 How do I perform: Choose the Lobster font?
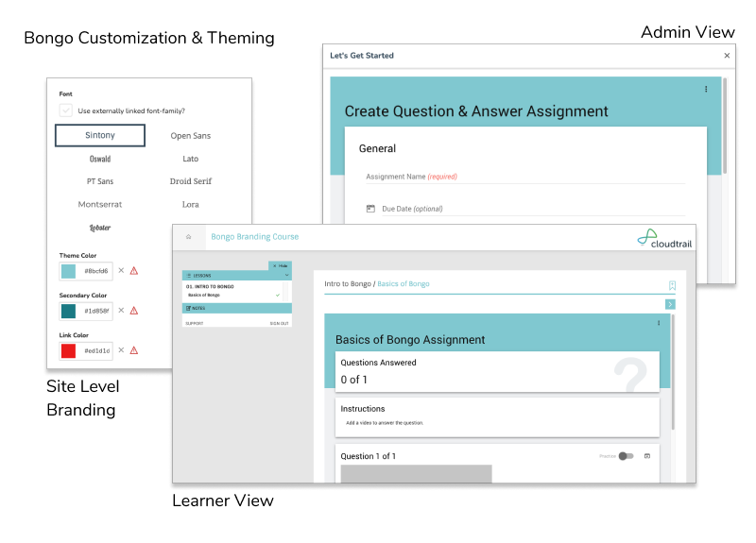pos(100,228)
